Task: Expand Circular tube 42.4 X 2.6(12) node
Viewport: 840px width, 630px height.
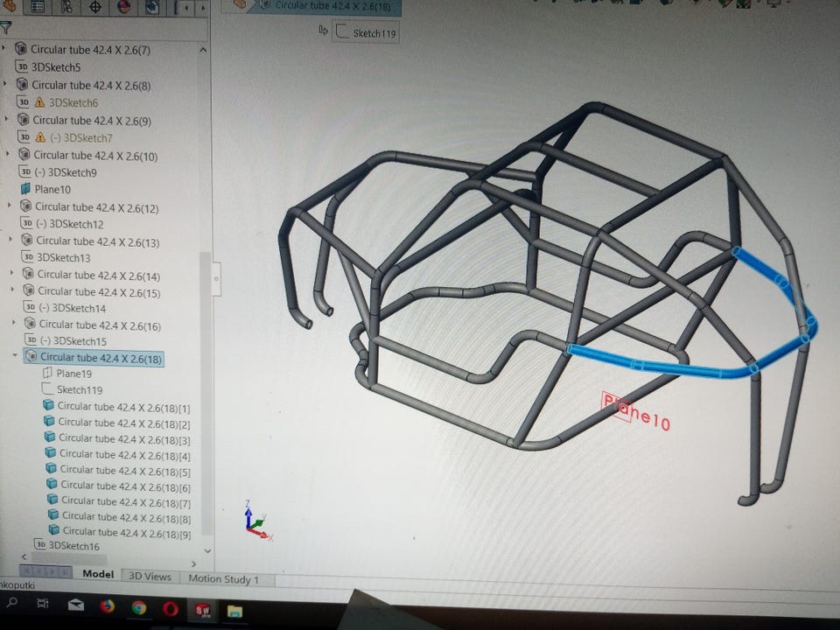Action: (x=9, y=206)
